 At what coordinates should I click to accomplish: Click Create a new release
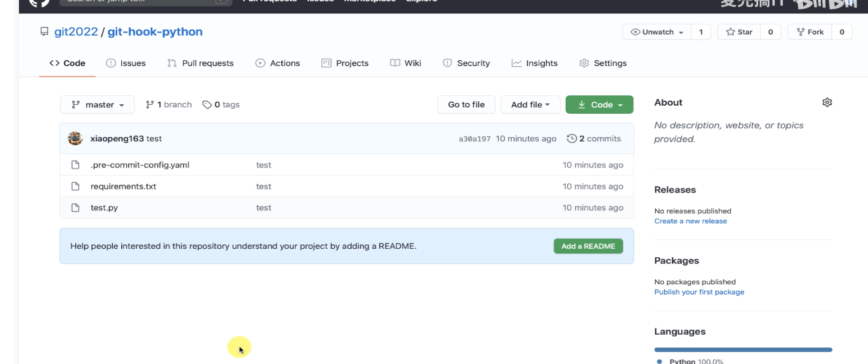point(690,221)
